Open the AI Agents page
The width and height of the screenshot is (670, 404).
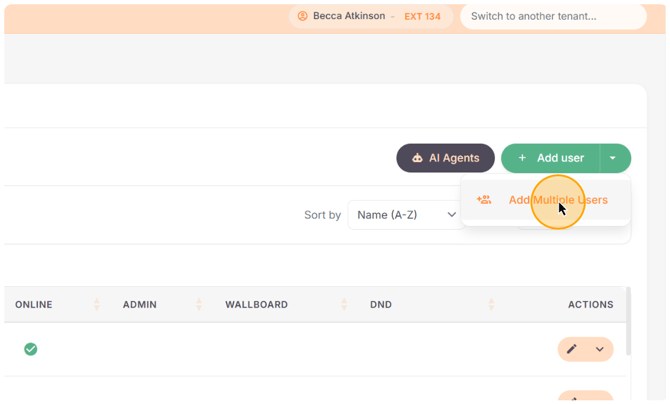pos(445,158)
